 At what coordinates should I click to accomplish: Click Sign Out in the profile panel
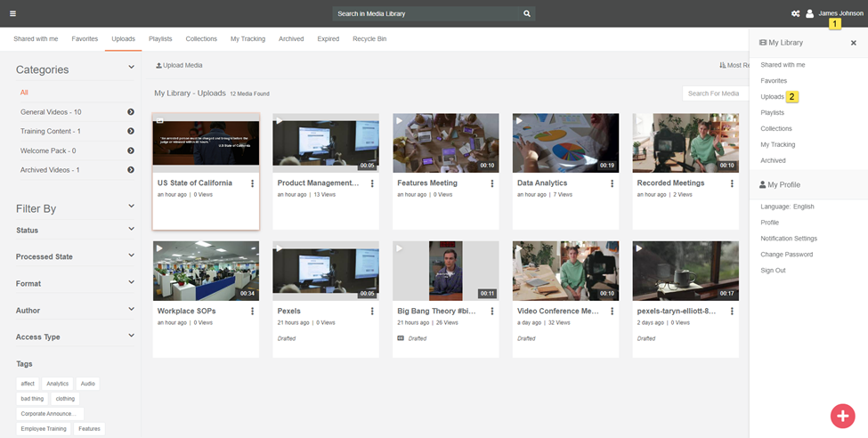pyautogui.click(x=773, y=271)
